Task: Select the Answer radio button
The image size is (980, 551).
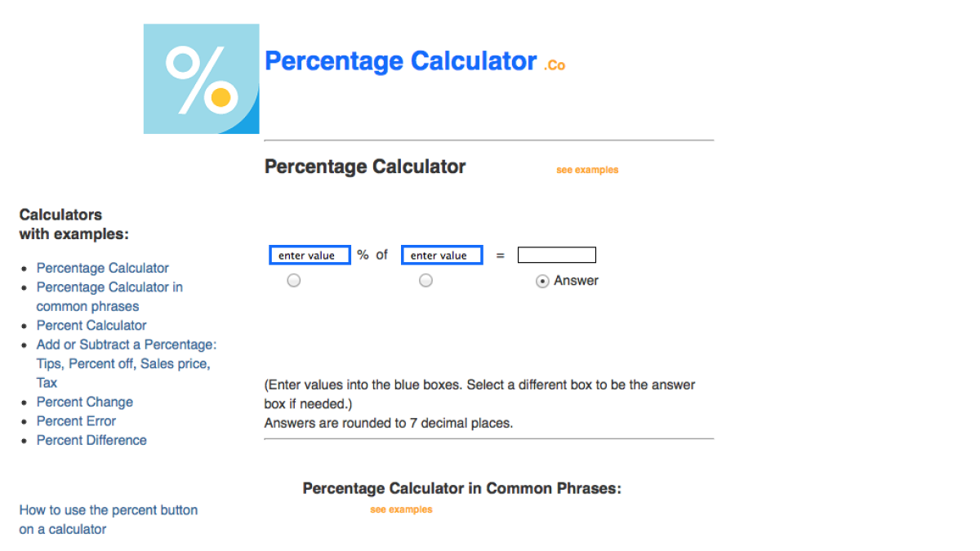Action: (542, 281)
